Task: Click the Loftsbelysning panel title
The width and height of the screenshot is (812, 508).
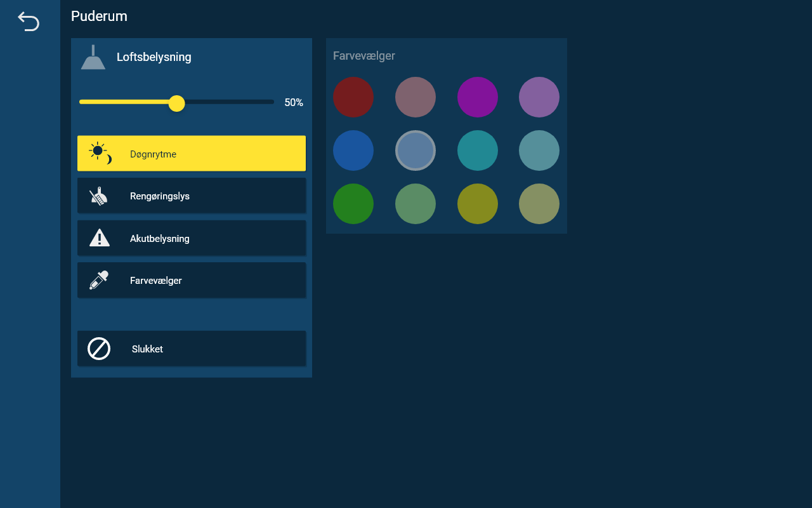Action: point(154,57)
